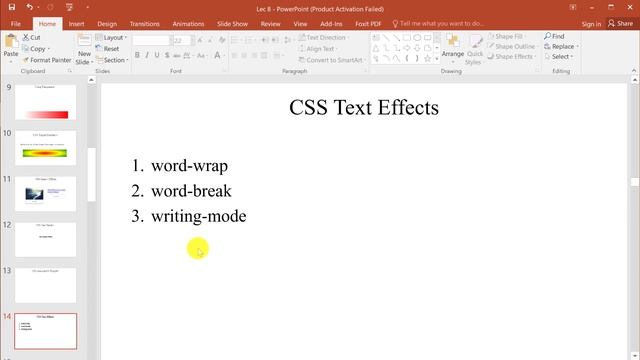Select slide 12 thumbnail

click(45, 240)
